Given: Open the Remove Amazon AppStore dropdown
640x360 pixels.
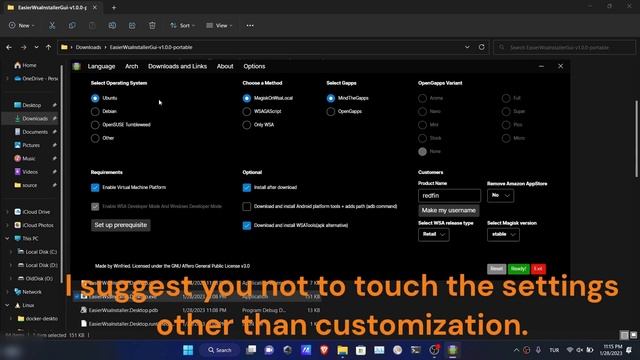Looking at the screenshot, I should (x=500, y=196).
